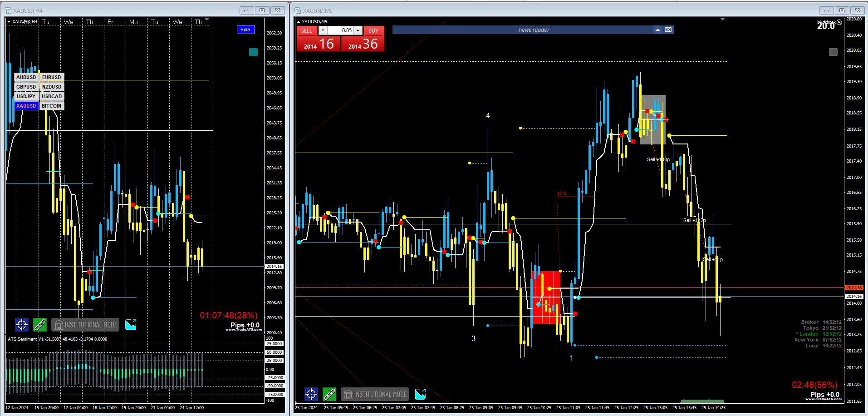Restore the XAUUSD,H4 chart window
The width and height of the screenshot is (868, 416).
tap(262, 10)
